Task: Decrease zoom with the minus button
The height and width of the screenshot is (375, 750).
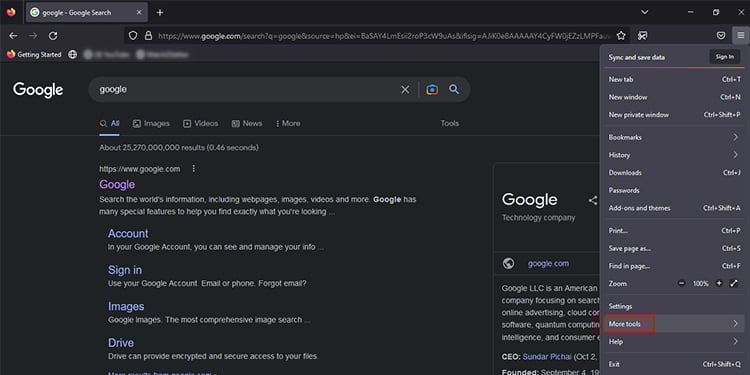Action: [682, 284]
